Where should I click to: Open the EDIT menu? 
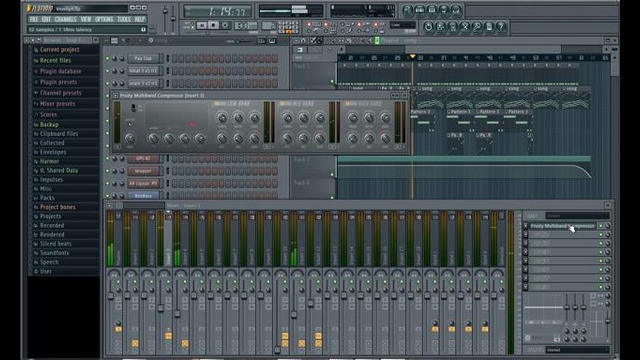coord(46,20)
